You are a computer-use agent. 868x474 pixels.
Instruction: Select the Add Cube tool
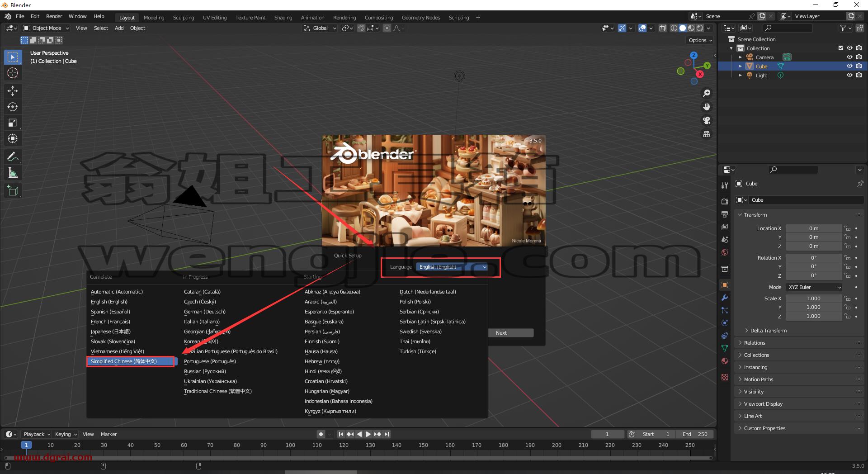pos(13,191)
